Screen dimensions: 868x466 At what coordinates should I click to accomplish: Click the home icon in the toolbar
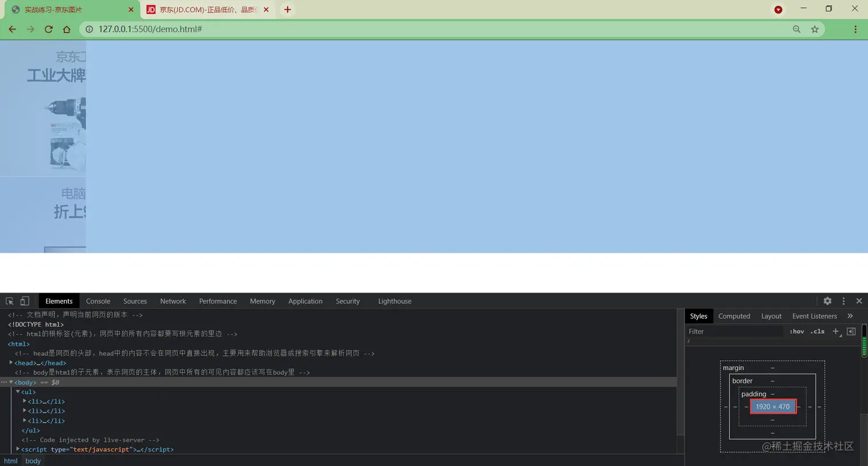tap(67, 29)
